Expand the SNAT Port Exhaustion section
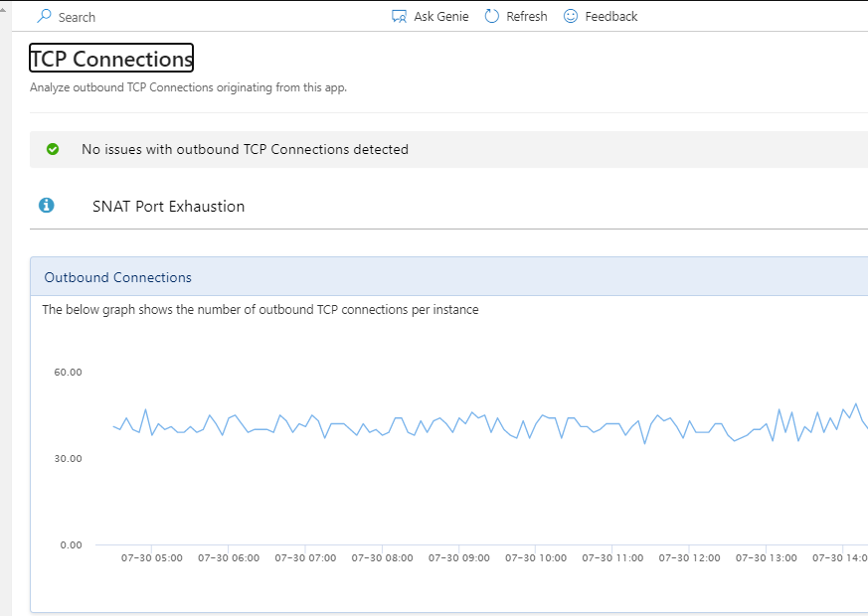The height and width of the screenshot is (616, 868). coord(168,207)
